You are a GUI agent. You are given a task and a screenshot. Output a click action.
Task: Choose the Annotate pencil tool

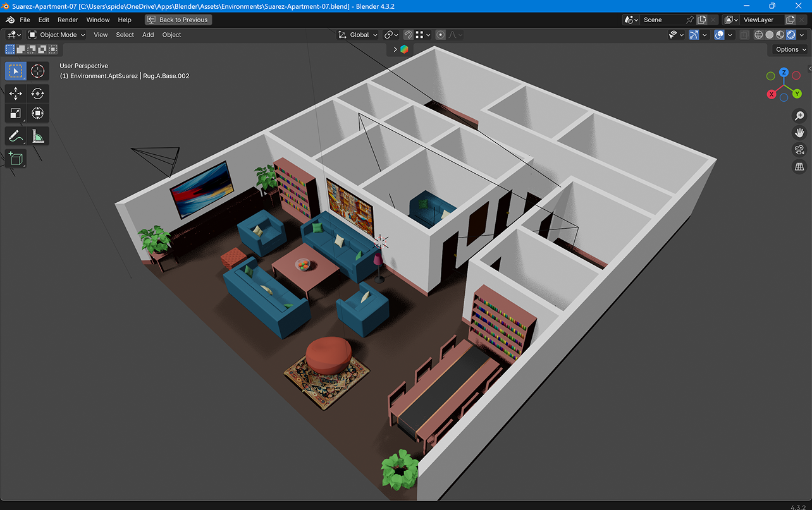point(16,136)
